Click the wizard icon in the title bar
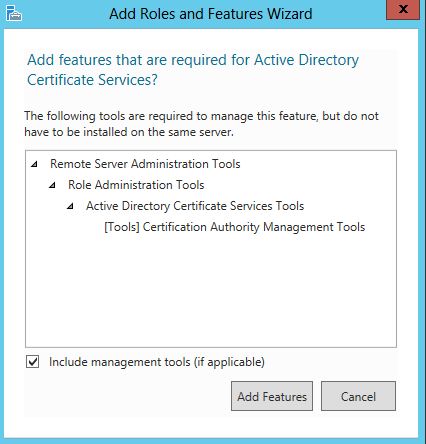 coord(14,13)
